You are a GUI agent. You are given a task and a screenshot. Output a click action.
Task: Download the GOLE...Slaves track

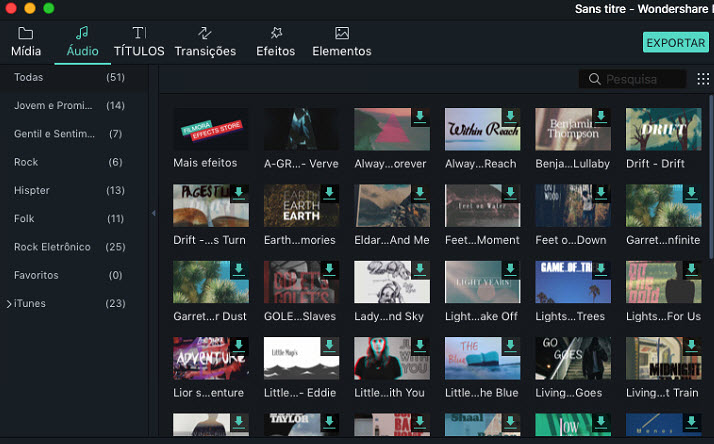(x=329, y=269)
